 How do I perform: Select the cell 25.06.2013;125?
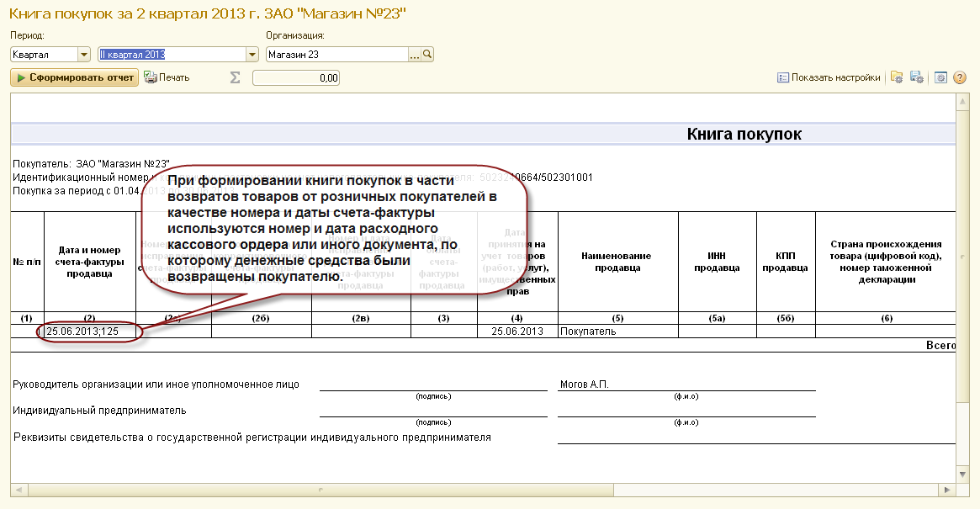coord(90,331)
